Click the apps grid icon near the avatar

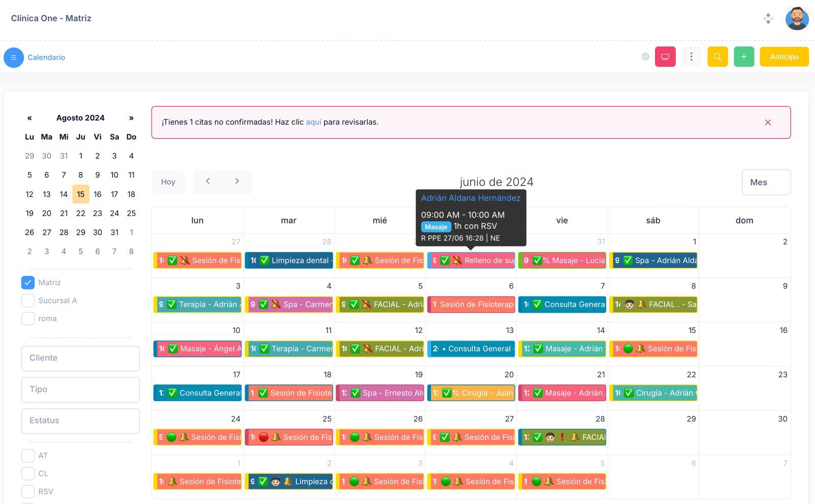pos(768,18)
